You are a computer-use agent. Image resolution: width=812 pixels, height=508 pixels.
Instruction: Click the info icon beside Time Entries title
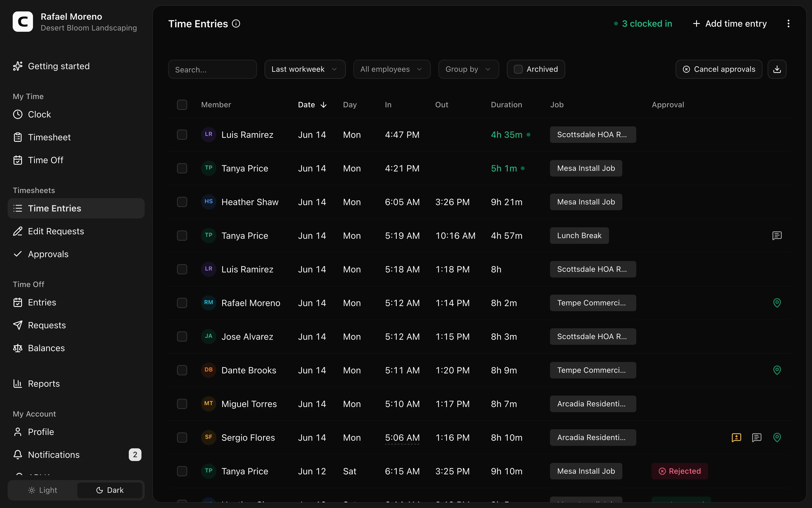click(x=236, y=23)
